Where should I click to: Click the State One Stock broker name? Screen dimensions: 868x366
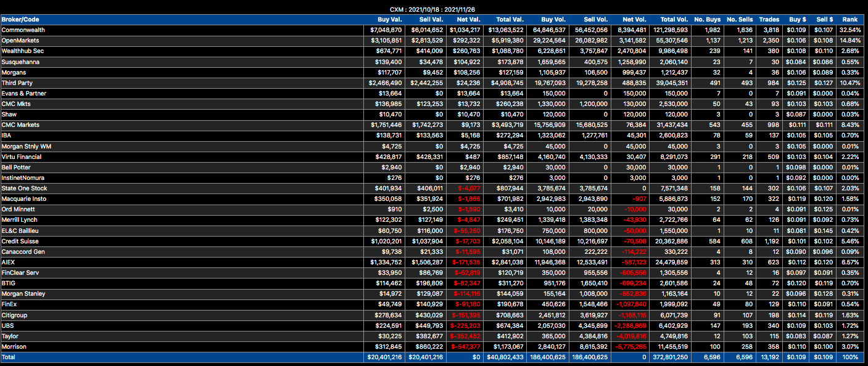[24, 189]
